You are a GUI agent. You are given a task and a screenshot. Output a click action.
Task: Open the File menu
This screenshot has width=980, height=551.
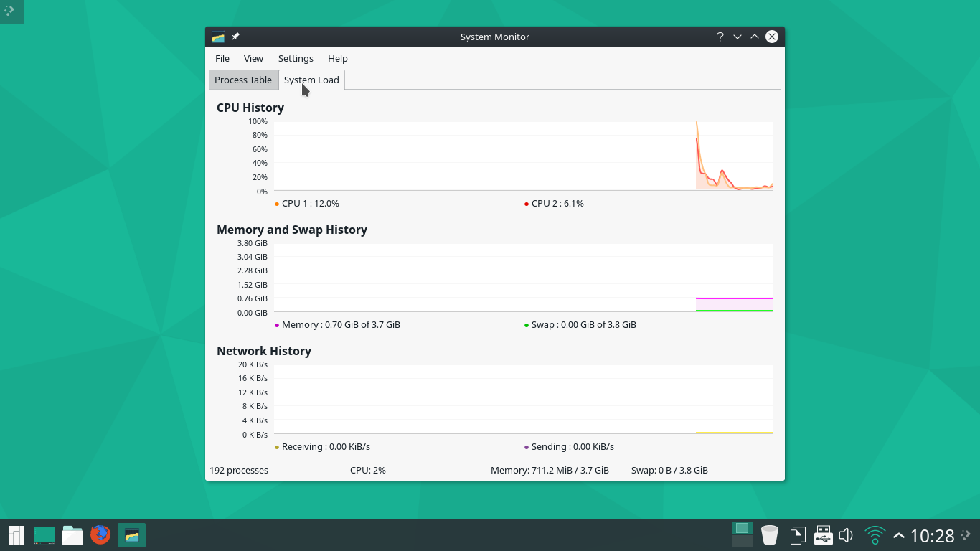click(222, 59)
